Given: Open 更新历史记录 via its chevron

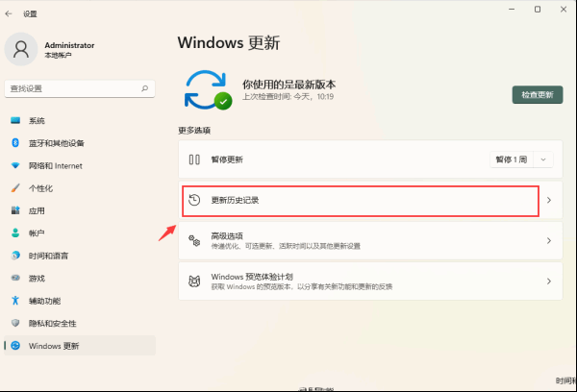Looking at the screenshot, I should coord(549,200).
